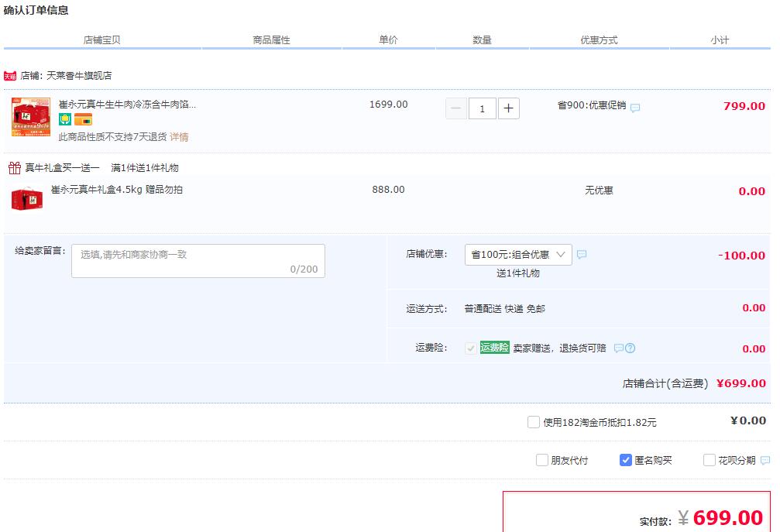
Task: Enable 使用182淘金币抵扣1.82元 checkbox
Action: [x=533, y=422]
